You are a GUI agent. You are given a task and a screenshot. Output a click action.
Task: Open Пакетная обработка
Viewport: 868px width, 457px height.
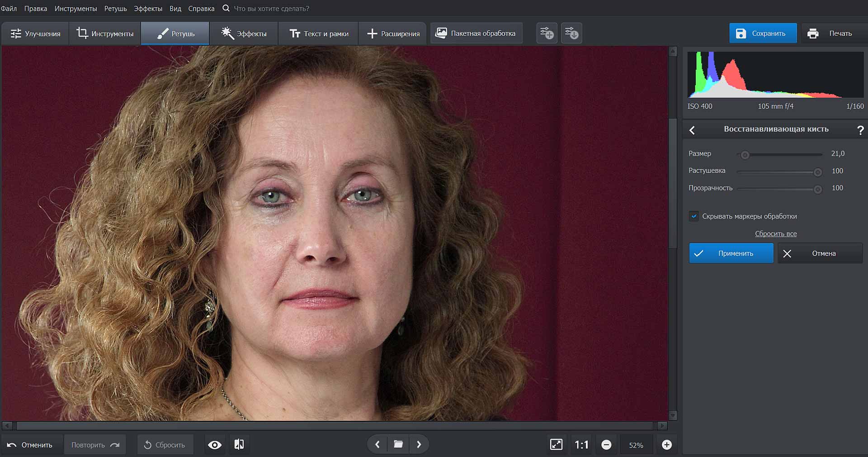(x=476, y=33)
